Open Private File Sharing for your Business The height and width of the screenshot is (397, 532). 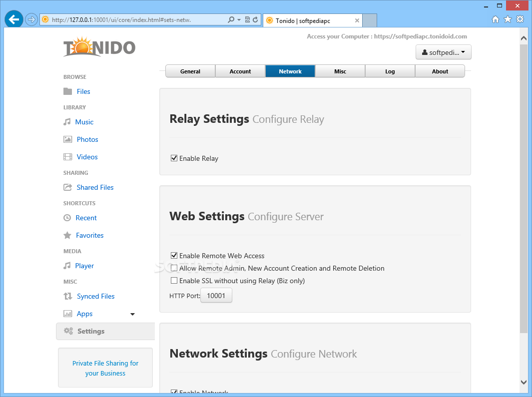tap(105, 368)
